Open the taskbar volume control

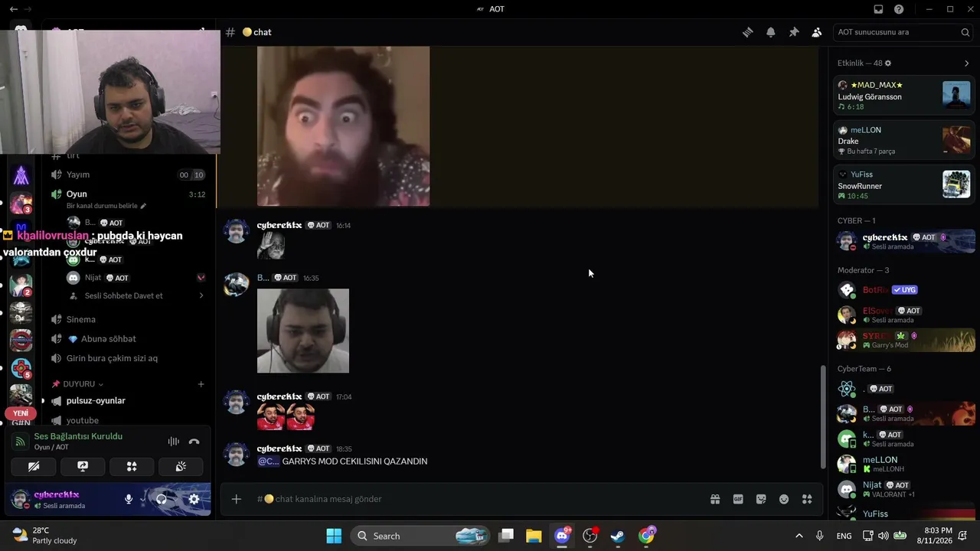tap(884, 536)
